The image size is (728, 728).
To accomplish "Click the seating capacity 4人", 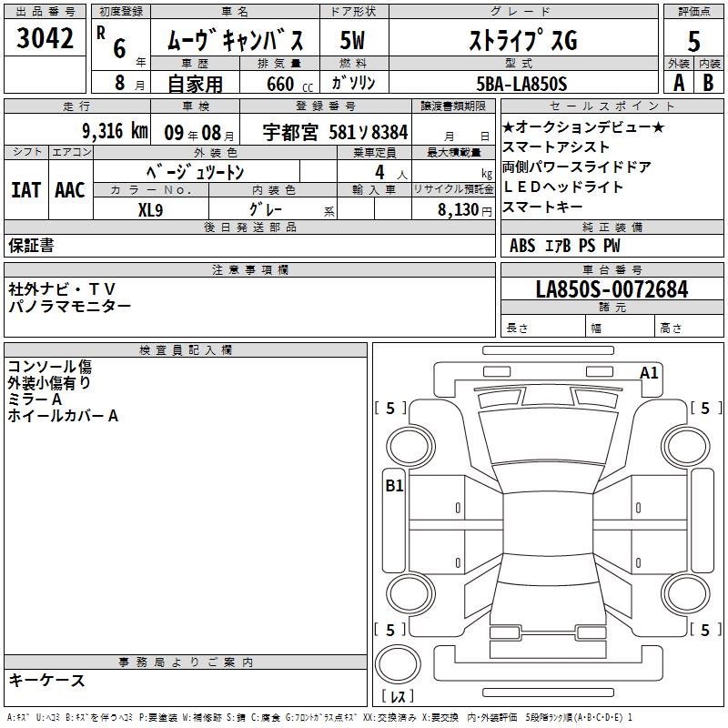I will [x=391, y=173].
